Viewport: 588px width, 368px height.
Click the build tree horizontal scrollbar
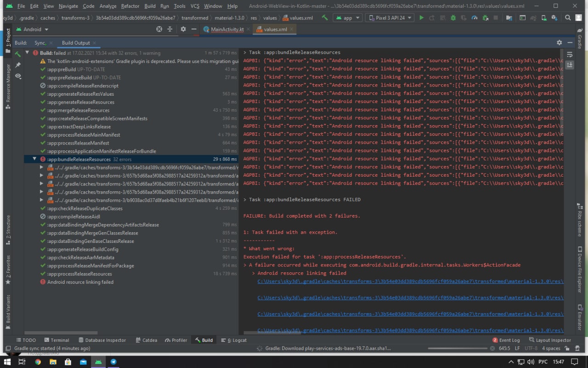61,333
